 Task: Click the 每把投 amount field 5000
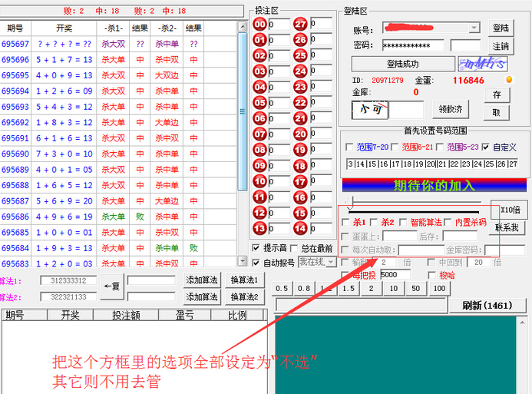tap(395, 274)
